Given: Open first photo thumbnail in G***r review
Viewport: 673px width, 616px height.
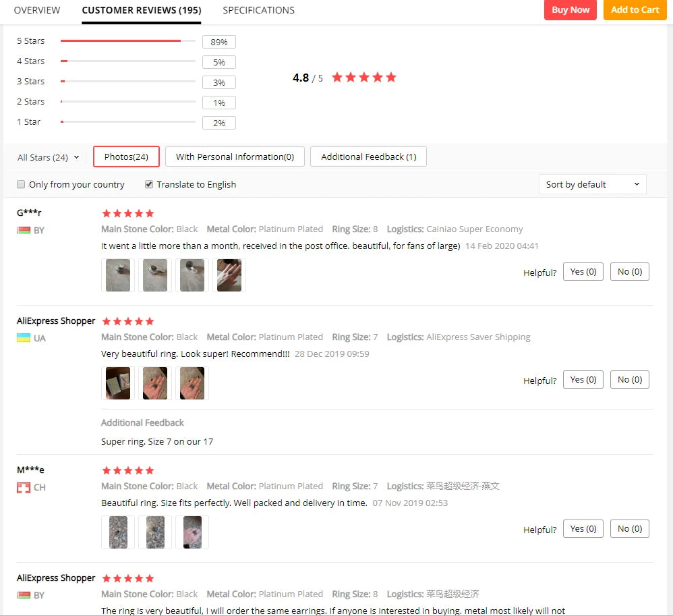Looking at the screenshot, I should (118, 275).
